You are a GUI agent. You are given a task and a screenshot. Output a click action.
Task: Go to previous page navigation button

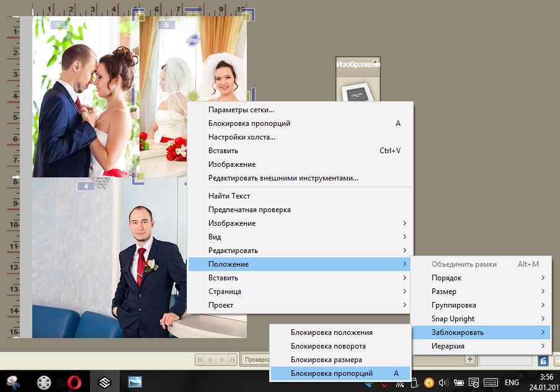pos(211,360)
